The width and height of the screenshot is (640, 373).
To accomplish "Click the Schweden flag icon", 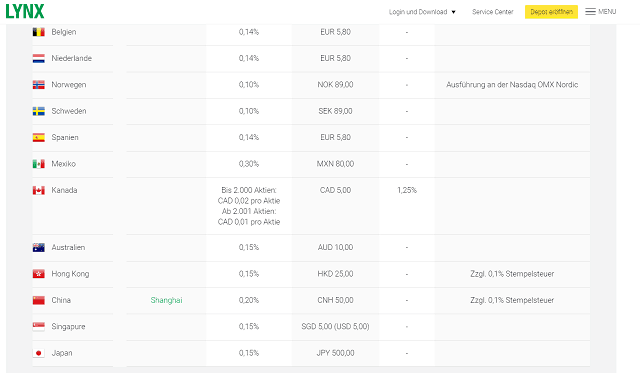I will [39, 111].
